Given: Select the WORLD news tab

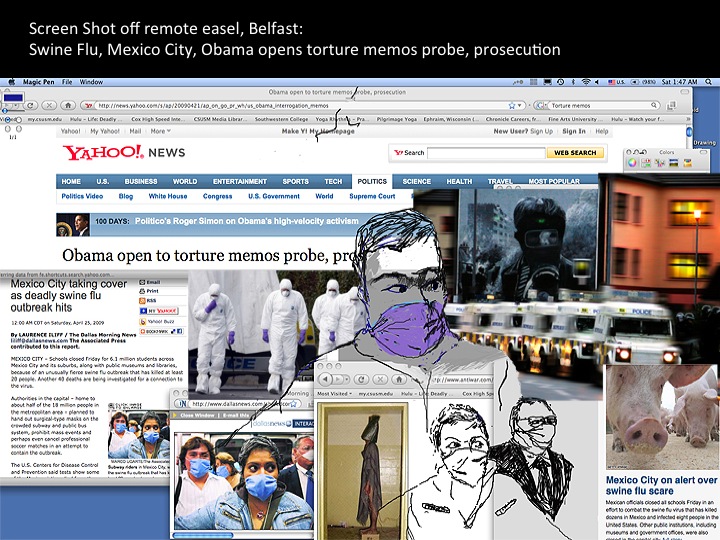Looking at the screenshot, I should click(x=185, y=181).
